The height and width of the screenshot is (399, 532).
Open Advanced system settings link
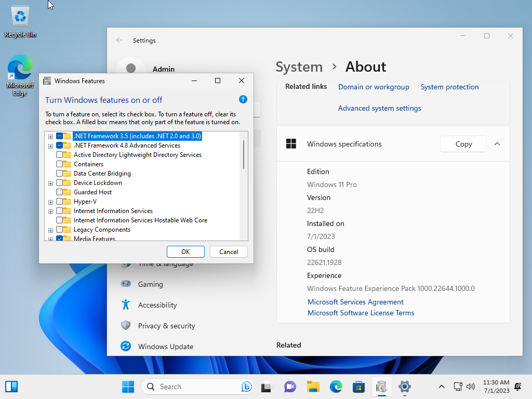379,108
